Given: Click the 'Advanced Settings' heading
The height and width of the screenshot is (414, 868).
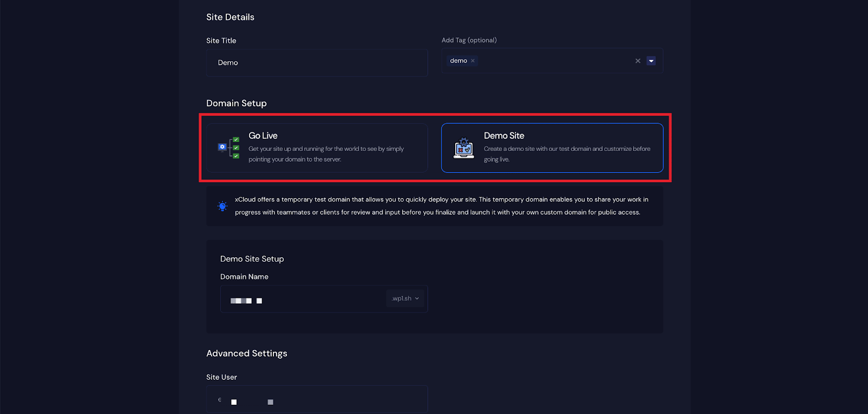Looking at the screenshot, I should (247, 353).
